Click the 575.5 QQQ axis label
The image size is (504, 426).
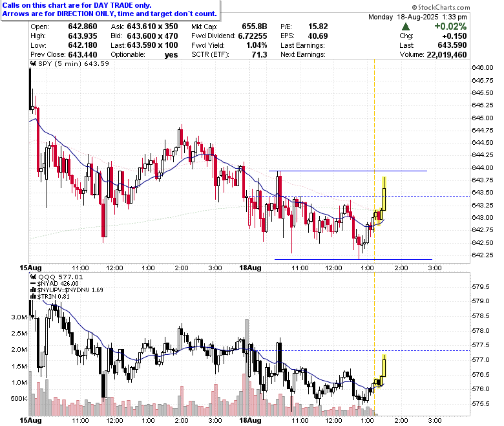click(x=481, y=403)
